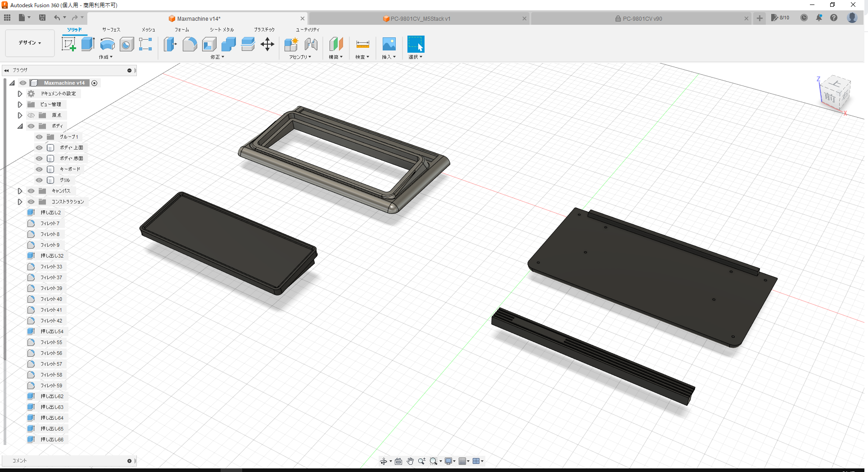Show the 原点 folder via its eye icon
Image resolution: width=868 pixels, height=472 pixels.
[31, 115]
